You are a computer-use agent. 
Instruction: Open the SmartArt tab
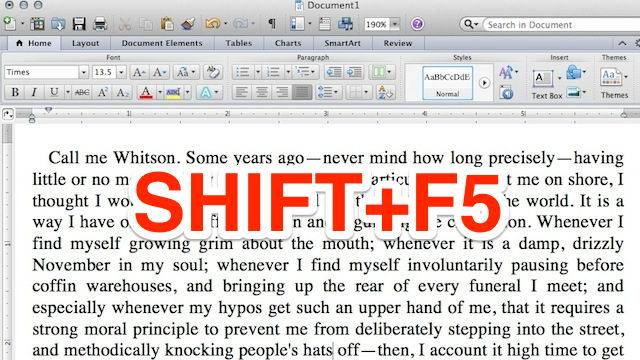(x=342, y=43)
